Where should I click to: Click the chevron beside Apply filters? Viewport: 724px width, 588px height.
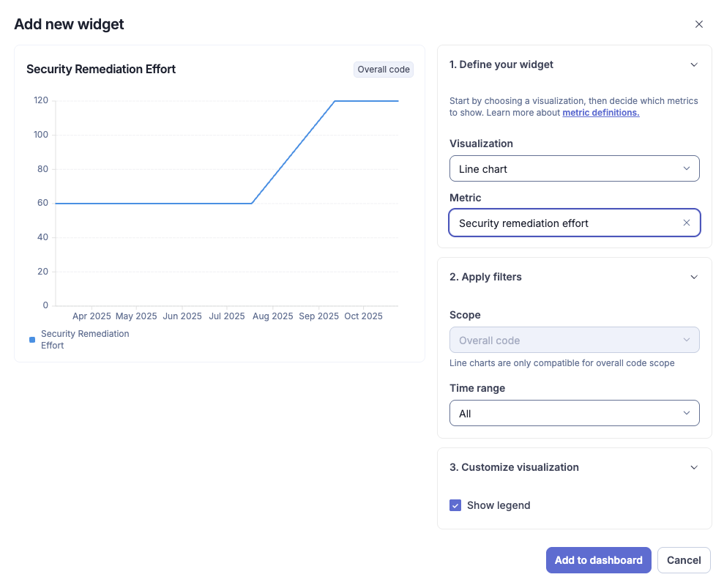coord(694,277)
